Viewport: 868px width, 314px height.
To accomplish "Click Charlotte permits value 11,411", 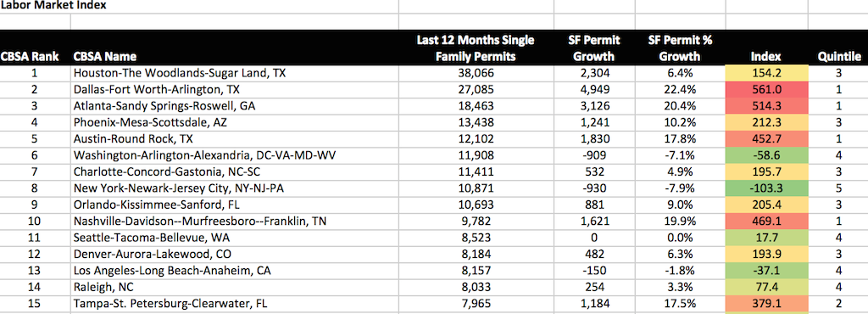I will coord(476,171).
